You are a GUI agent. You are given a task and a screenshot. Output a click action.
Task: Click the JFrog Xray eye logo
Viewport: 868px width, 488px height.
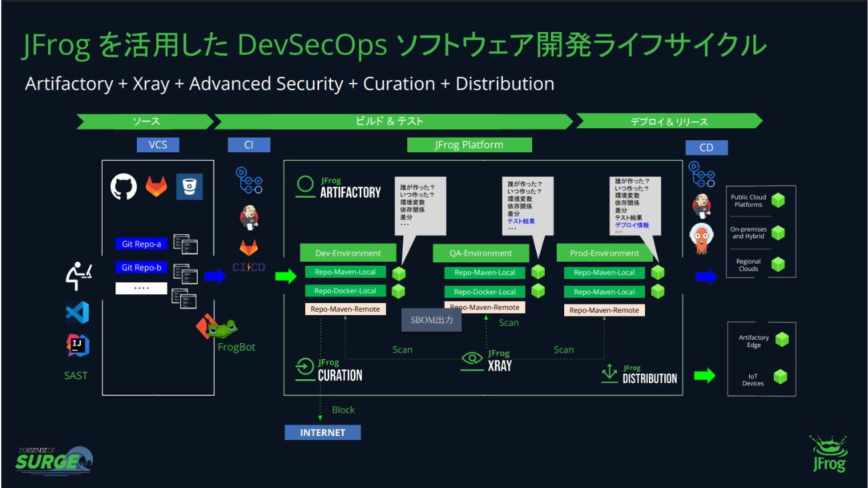click(473, 359)
